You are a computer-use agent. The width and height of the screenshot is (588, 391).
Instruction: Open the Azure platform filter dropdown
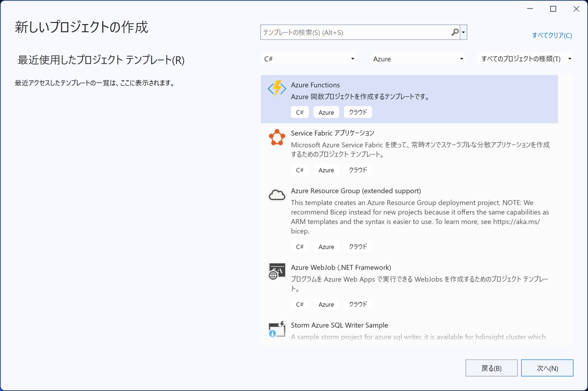(x=418, y=59)
